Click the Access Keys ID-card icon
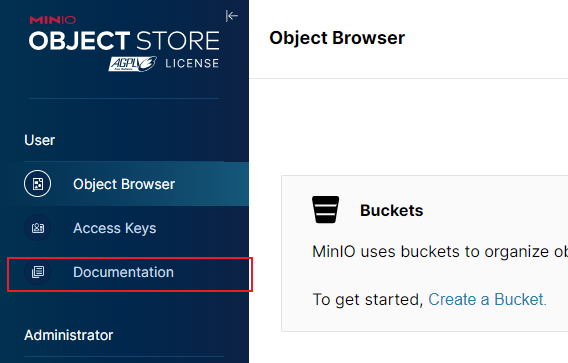Image resolution: width=568 pixels, height=363 pixels. click(x=38, y=228)
